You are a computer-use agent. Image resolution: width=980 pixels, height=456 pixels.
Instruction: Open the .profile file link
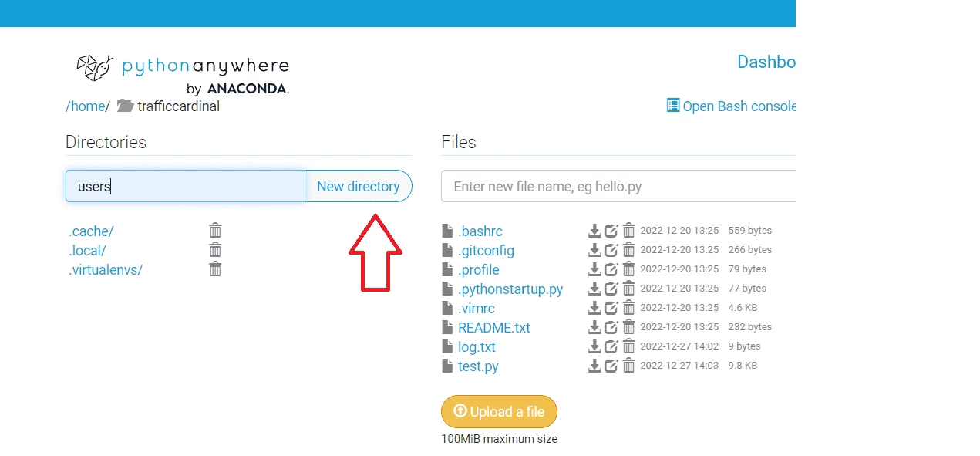478,270
